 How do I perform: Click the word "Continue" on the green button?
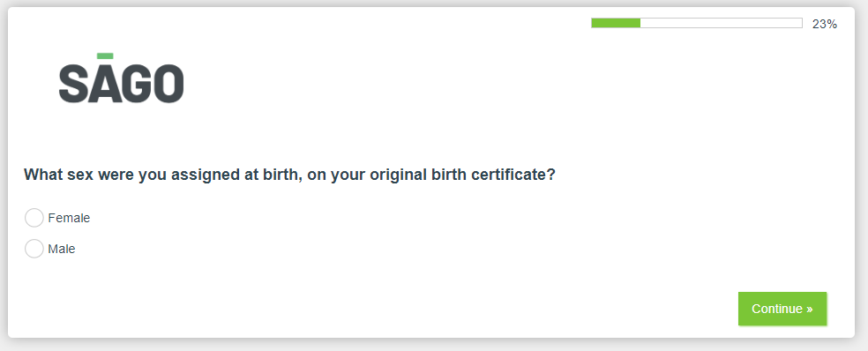point(777,309)
